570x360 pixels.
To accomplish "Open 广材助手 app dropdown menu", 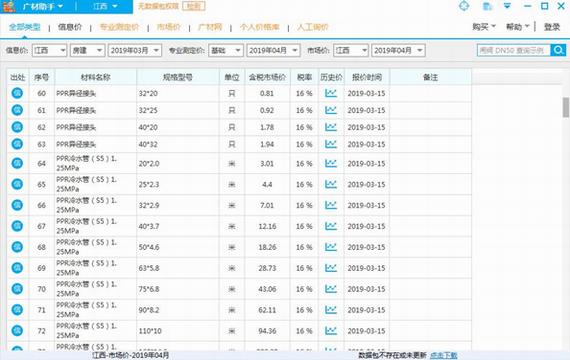I will pyautogui.click(x=43, y=7).
